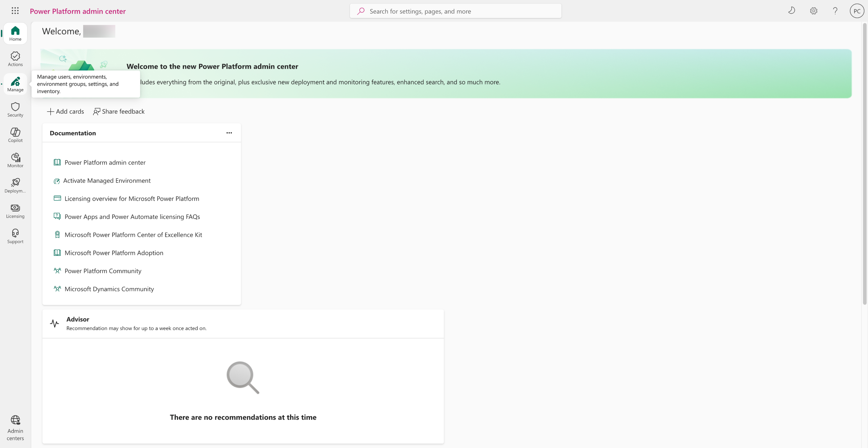This screenshot has height=448, width=868.
Task: Click the Add cards button
Action: [x=65, y=111]
